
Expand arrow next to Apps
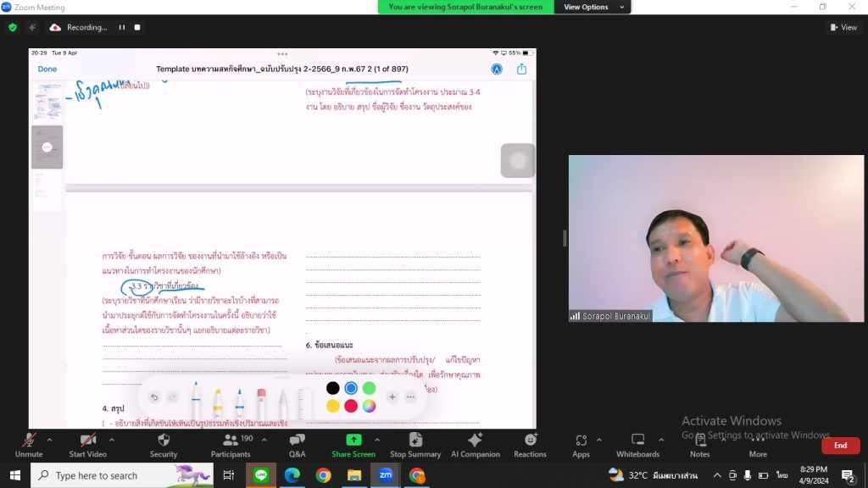tap(599, 440)
